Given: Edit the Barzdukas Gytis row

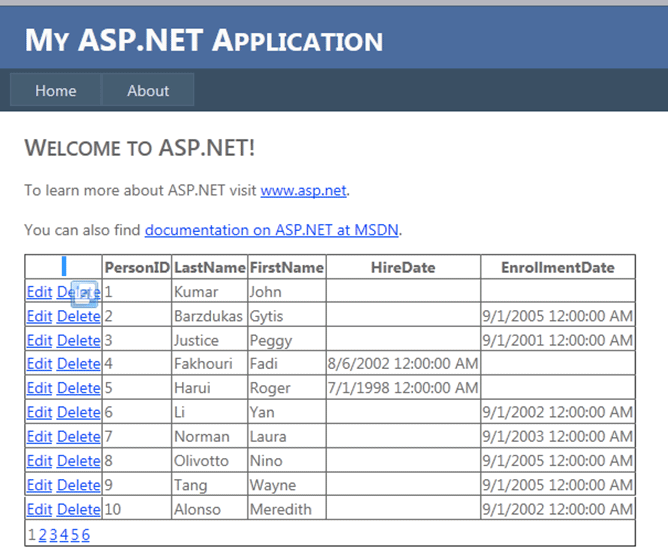Looking at the screenshot, I should coord(39,316).
